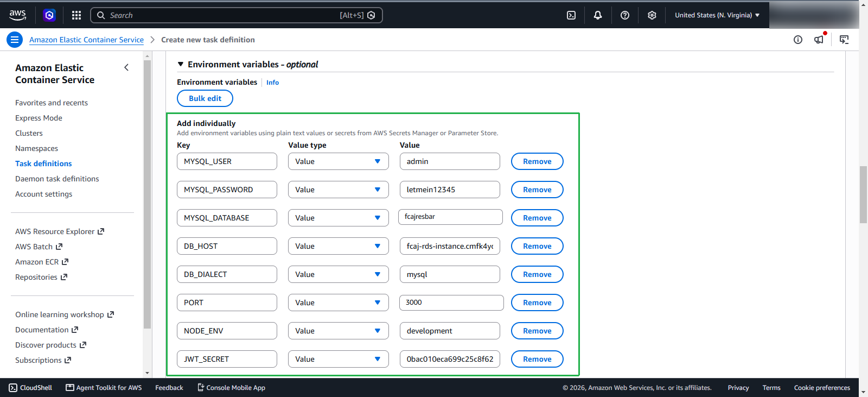868x397 pixels.
Task: Collapse the Environment variables section
Action: tap(181, 64)
